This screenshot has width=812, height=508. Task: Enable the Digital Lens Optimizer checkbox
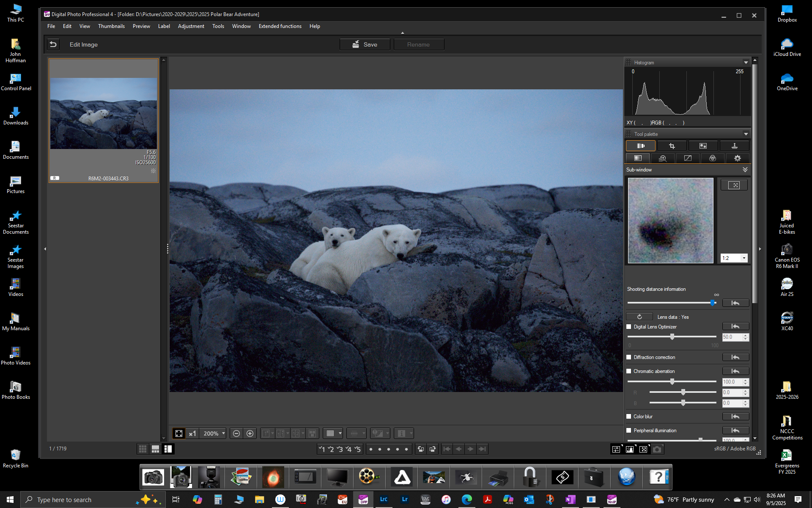coord(629,327)
